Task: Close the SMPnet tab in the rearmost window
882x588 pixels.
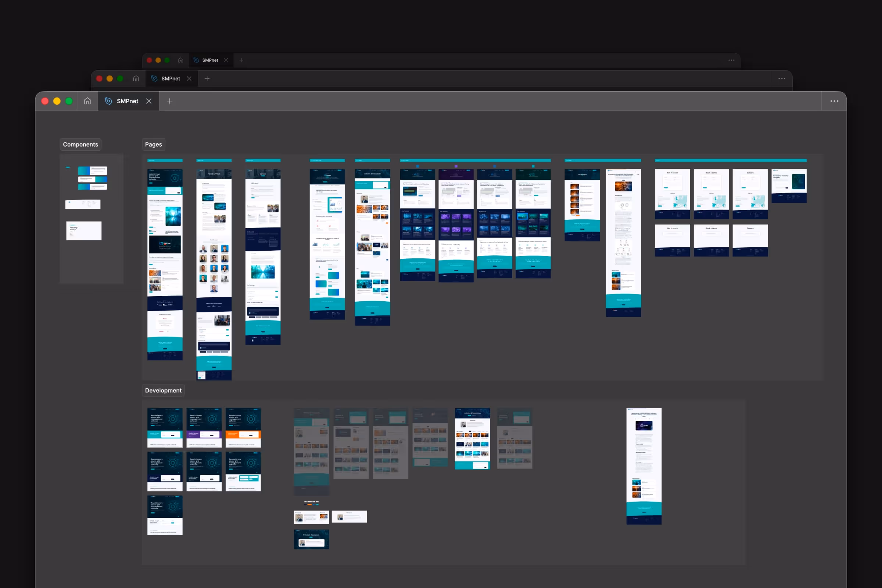Action: pyautogui.click(x=226, y=60)
